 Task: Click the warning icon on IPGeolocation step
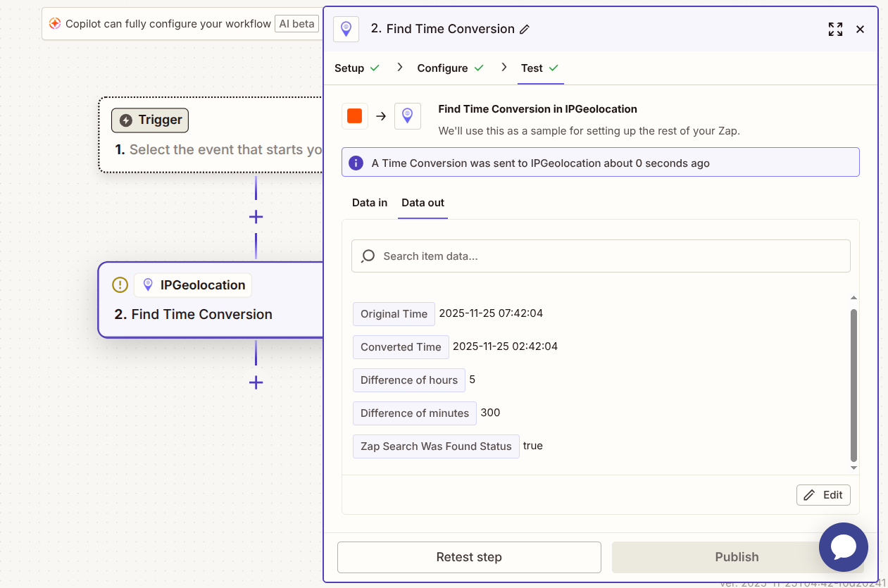point(120,285)
